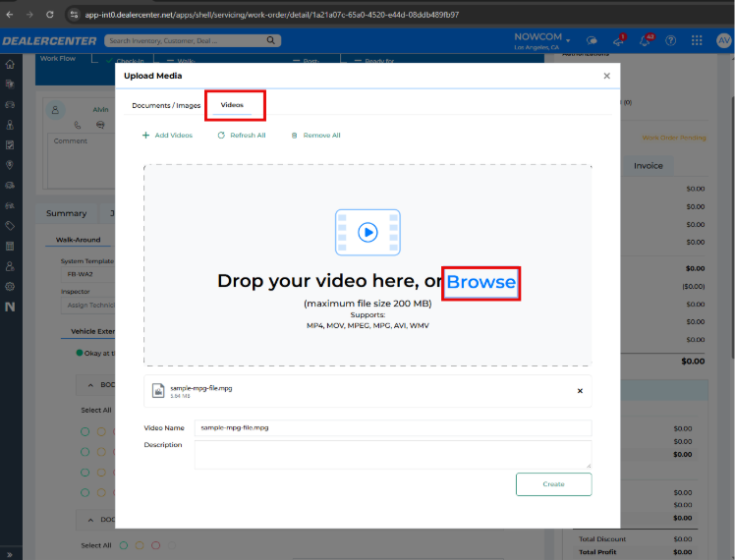
Task: Close the Upload Media dialog
Action: coord(606,76)
